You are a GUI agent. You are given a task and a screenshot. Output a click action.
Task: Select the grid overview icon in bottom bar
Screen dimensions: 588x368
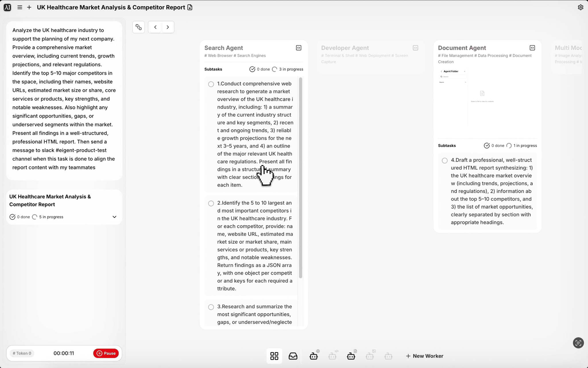point(274,356)
